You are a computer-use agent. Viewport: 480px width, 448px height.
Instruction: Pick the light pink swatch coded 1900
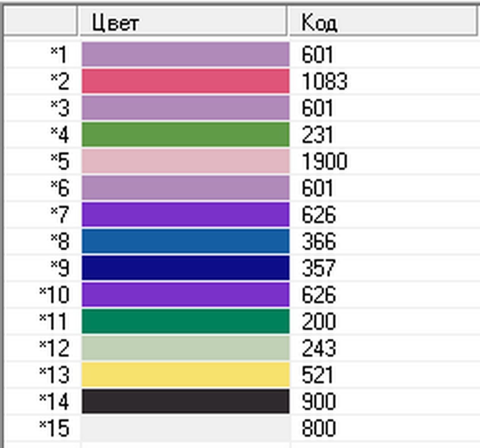(185, 161)
